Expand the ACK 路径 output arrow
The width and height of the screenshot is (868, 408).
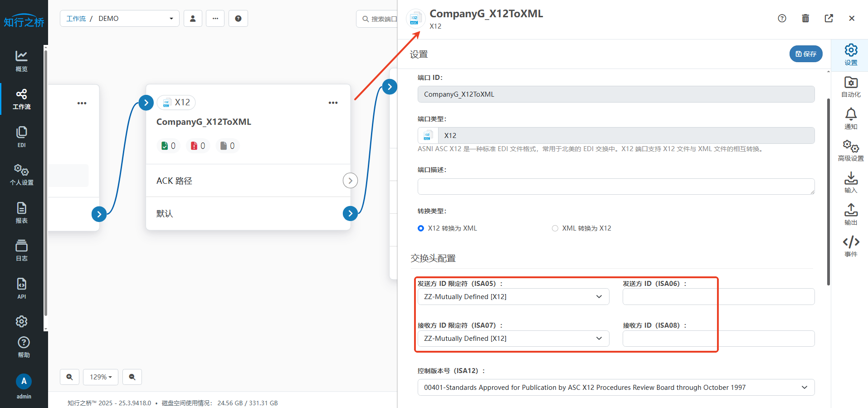coord(350,181)
